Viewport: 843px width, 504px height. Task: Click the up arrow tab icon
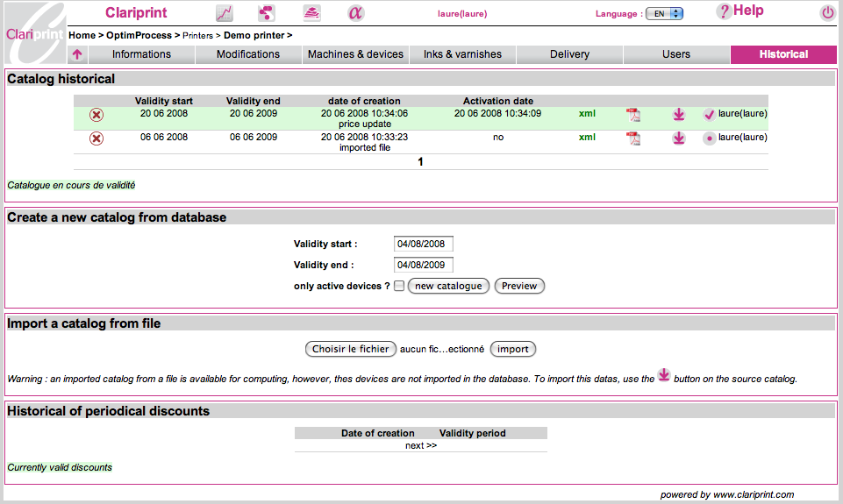click(x=78, y=54)
